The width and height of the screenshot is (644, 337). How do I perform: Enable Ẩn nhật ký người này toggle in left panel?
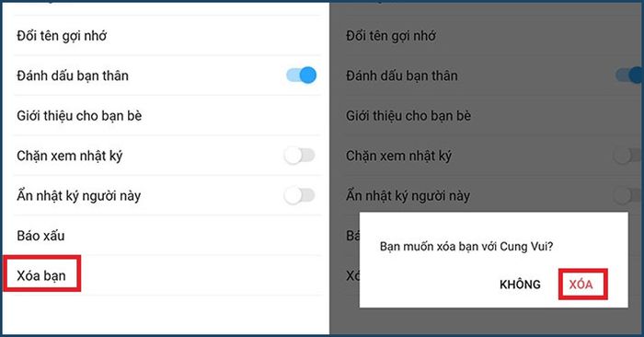click(299, 195)
